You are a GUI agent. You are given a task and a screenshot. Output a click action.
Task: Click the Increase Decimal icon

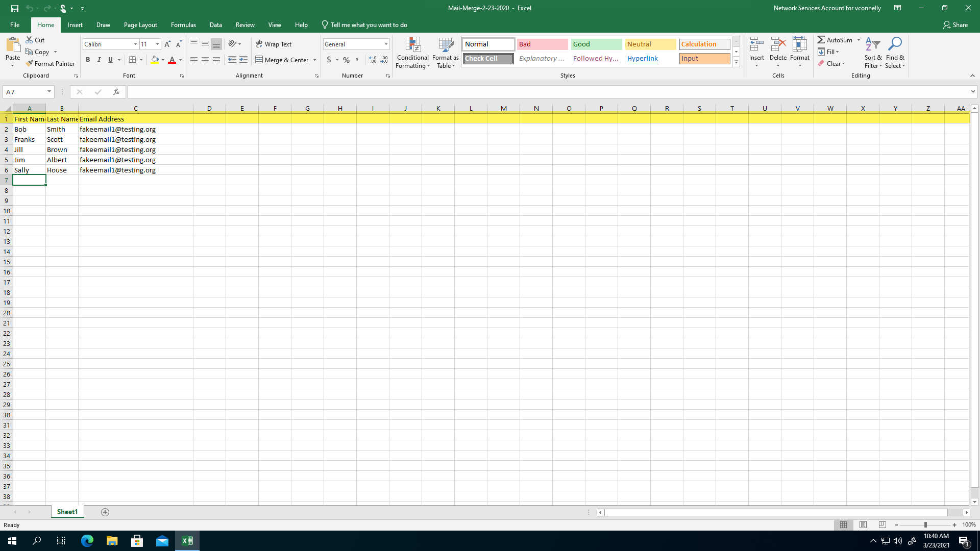[373, 60]
